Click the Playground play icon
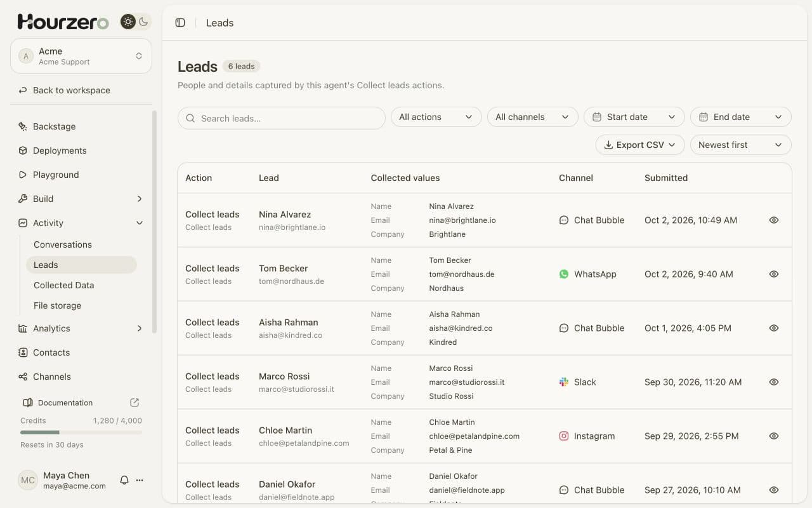Image resolution: width=812 pixels, height=508 pixels. pos(23,175)
